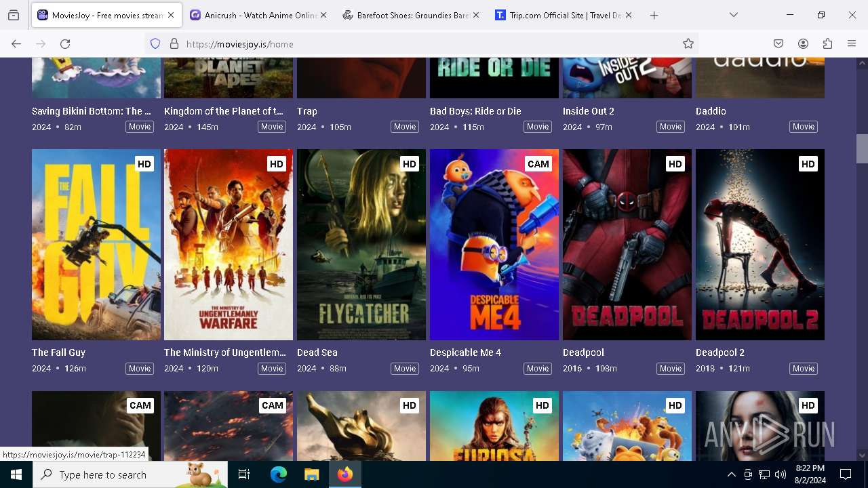The image size is (868, 488).
Task: Select the Firefox taskbar icon
Action: pyautogui.click(x=345, y=474)
